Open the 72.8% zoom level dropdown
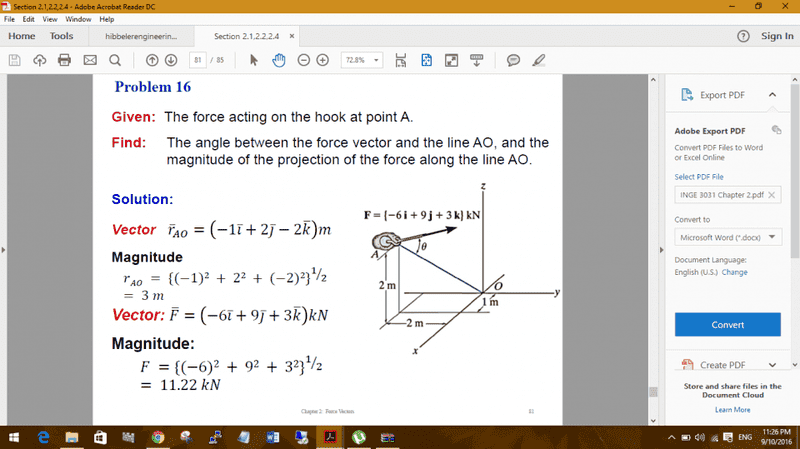 click(x=362, y=59)
